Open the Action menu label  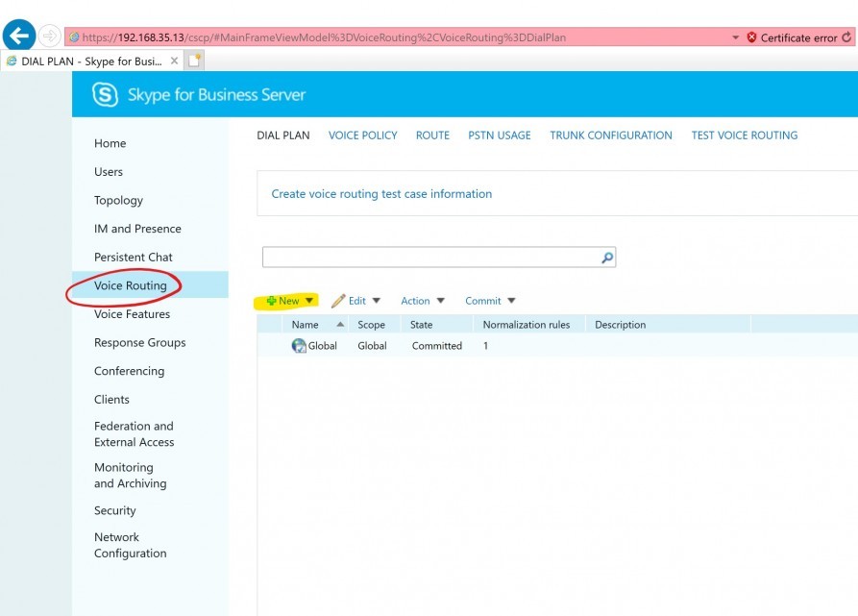[415, 301]
